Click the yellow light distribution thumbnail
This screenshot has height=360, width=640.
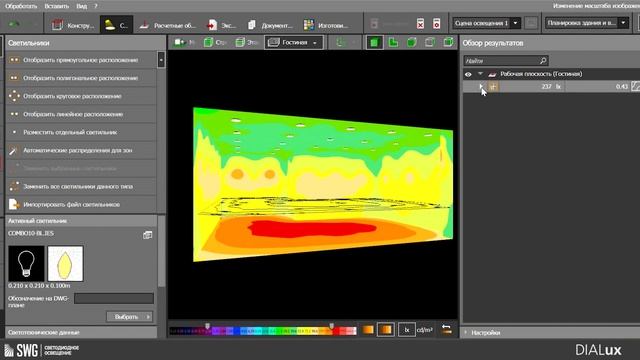65,263
